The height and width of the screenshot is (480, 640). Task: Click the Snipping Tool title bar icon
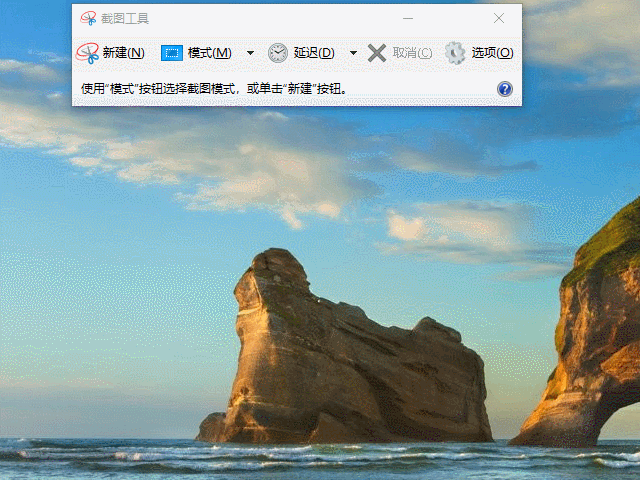[x=88, y=18]
